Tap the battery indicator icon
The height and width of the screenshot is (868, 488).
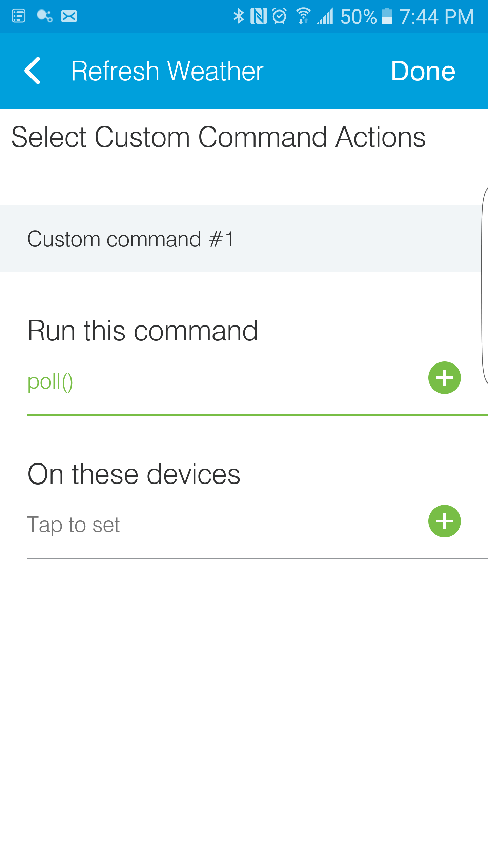pos(387,16)
